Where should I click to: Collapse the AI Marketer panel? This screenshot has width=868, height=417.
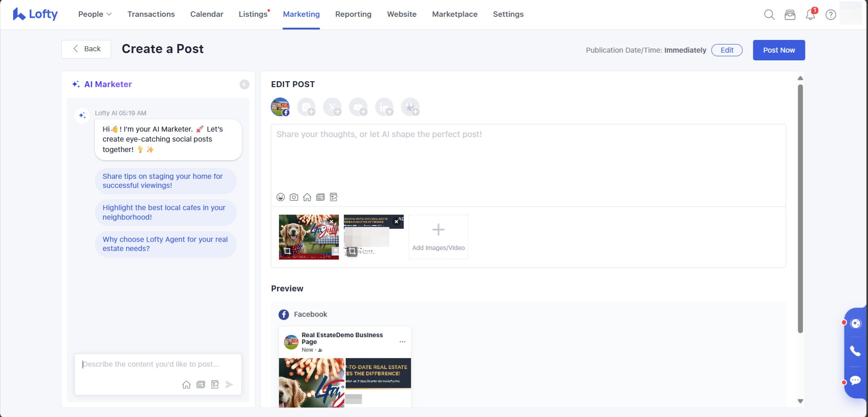coord(244,84)
